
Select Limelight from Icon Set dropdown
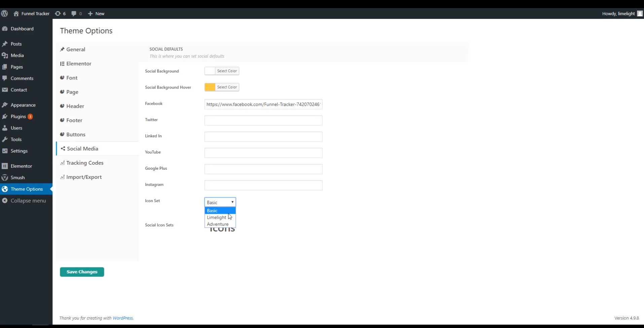pos(217,218)
